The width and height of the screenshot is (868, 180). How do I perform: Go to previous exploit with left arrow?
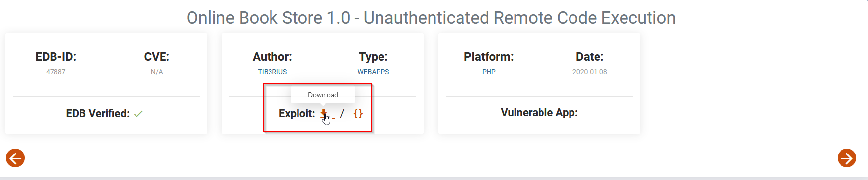point(15,158)
